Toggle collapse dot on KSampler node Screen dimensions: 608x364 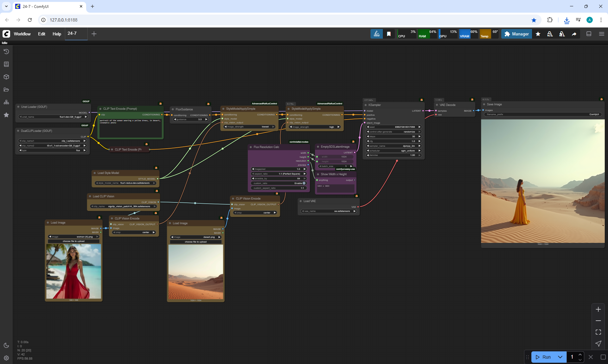click(x=365, y=105)
